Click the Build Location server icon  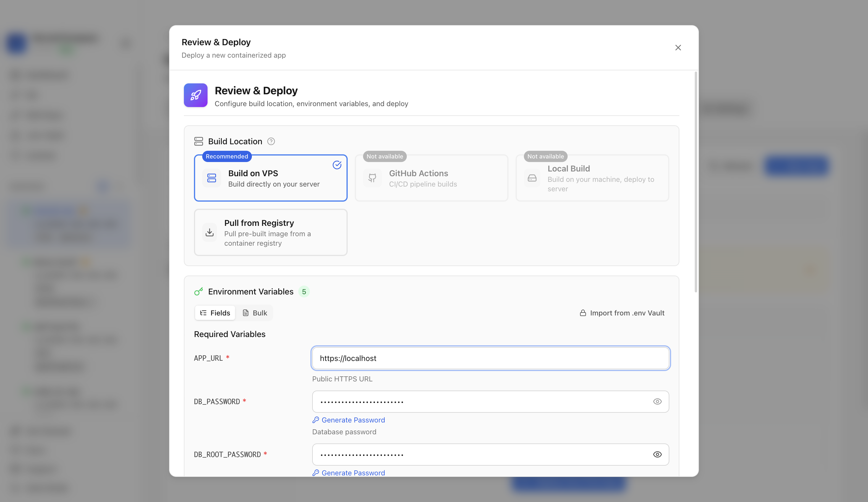point(199,141)
